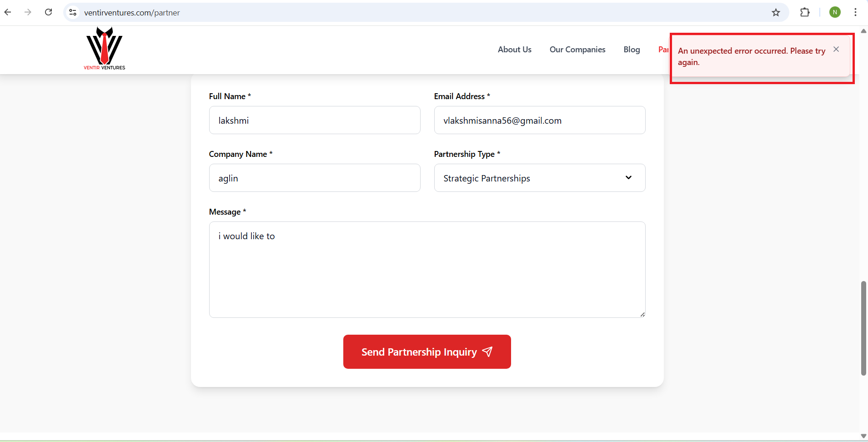Open the About Us menu item
The image size is (868, 442).
(x=514, y=50)
